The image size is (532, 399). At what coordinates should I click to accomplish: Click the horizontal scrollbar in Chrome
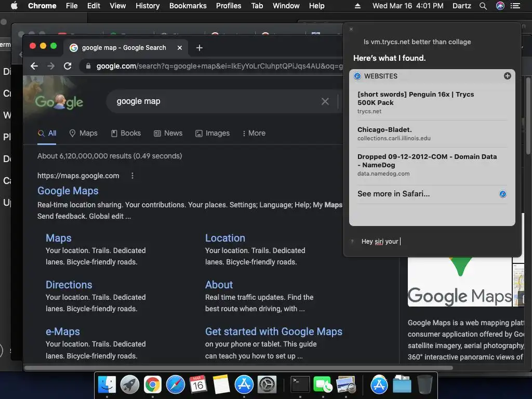(x=238, y=368)
